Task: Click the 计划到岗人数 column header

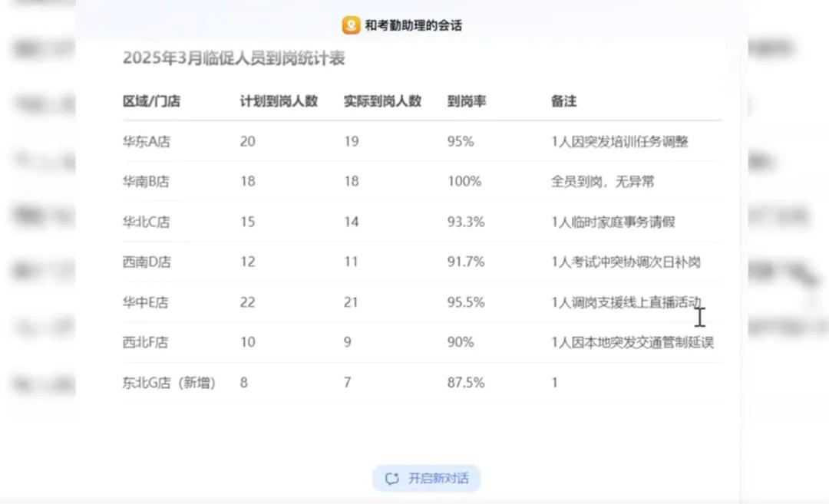Action: pos(279,101)
